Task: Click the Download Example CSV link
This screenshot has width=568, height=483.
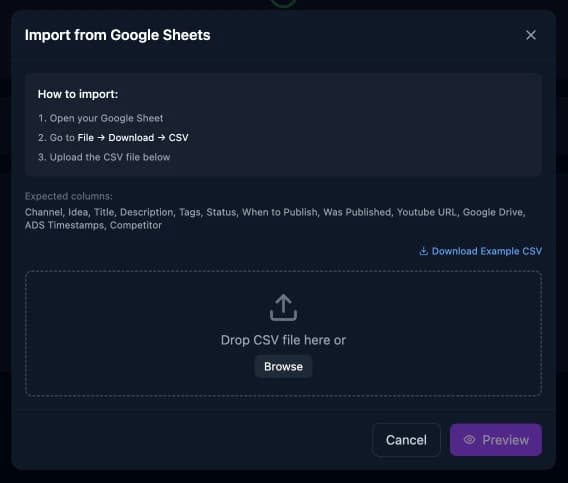Action: (x=480, y=251)
